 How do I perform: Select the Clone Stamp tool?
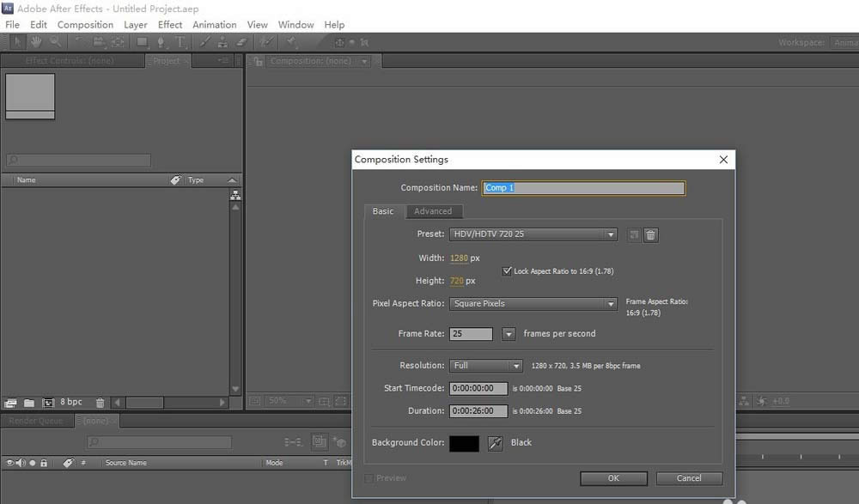222,42
